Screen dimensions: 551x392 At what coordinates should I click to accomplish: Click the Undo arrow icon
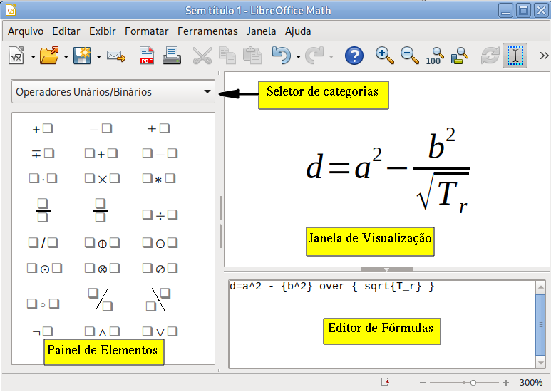tap(282, 56)
